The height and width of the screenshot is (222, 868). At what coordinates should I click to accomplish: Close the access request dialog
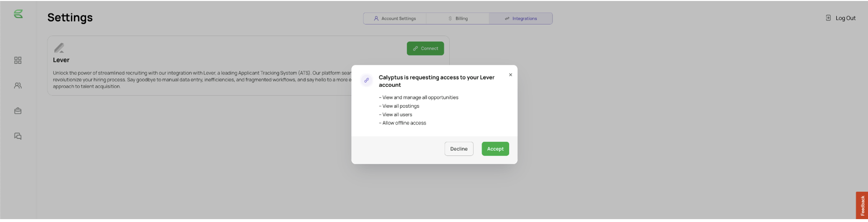coord(511,75)
